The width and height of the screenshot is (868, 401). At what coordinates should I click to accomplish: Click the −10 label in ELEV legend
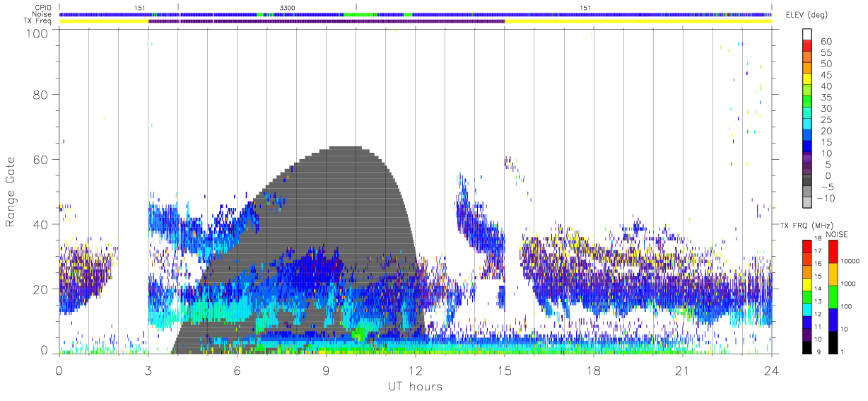pos(826,199)
